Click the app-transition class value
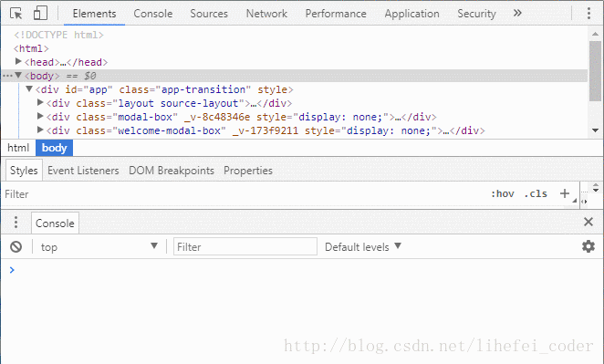The image size is (604, 364). coord(203,89)
